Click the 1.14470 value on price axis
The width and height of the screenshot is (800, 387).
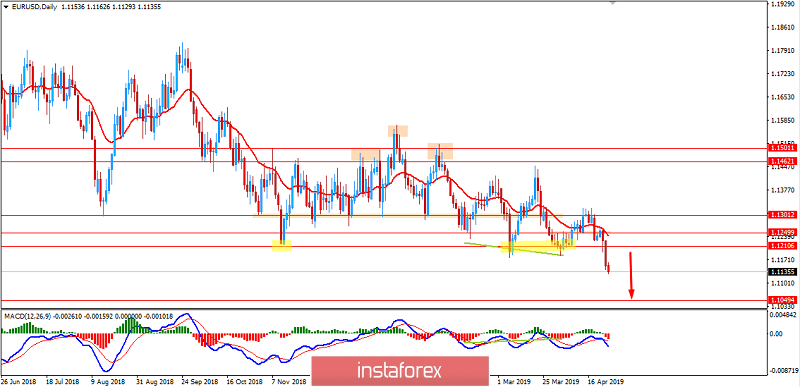coord(784,168)
